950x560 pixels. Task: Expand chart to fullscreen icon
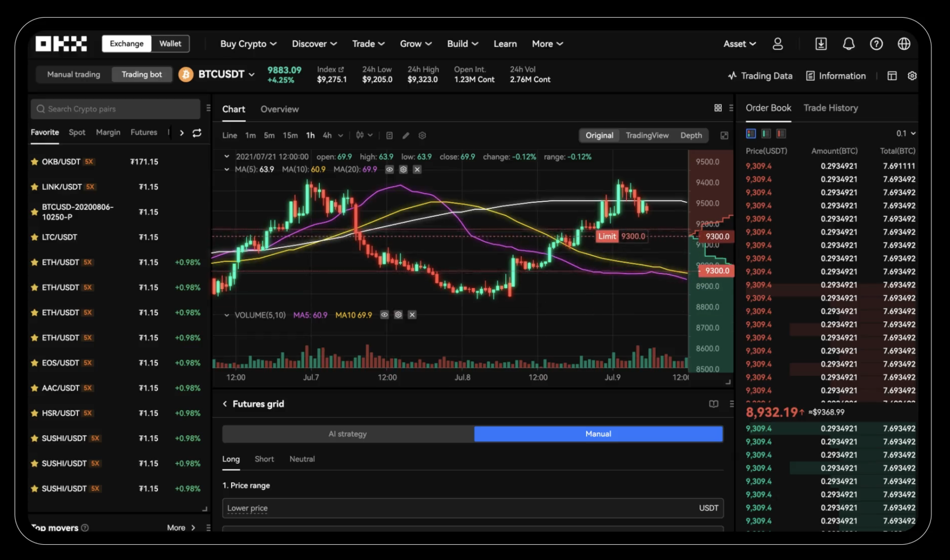click(x=724, y=136)
